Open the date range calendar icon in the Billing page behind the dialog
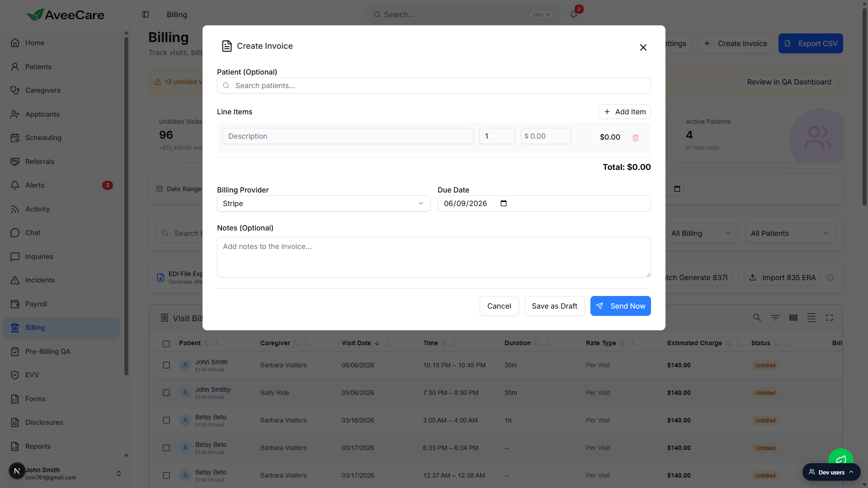The height and width of the screenshot is (488, 868). coord(677,189)
